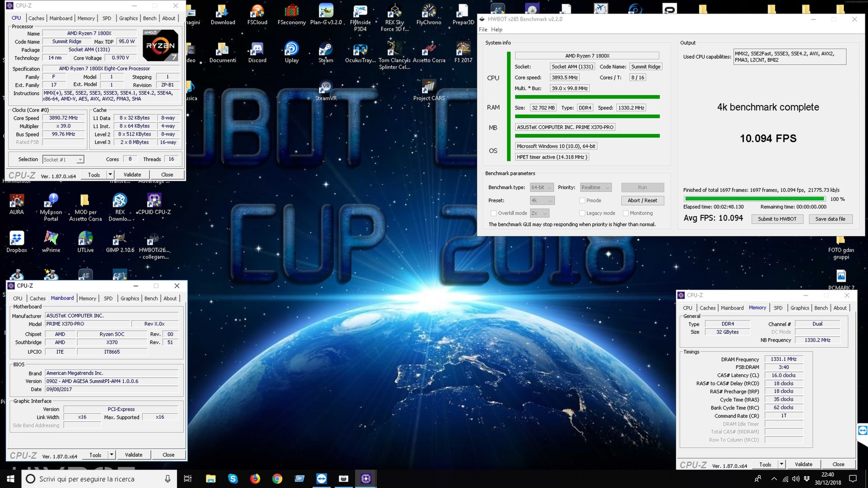The image size is (868, 488).
Task: Open the Documenti desktop folder
Action: [x=222, y=52]
